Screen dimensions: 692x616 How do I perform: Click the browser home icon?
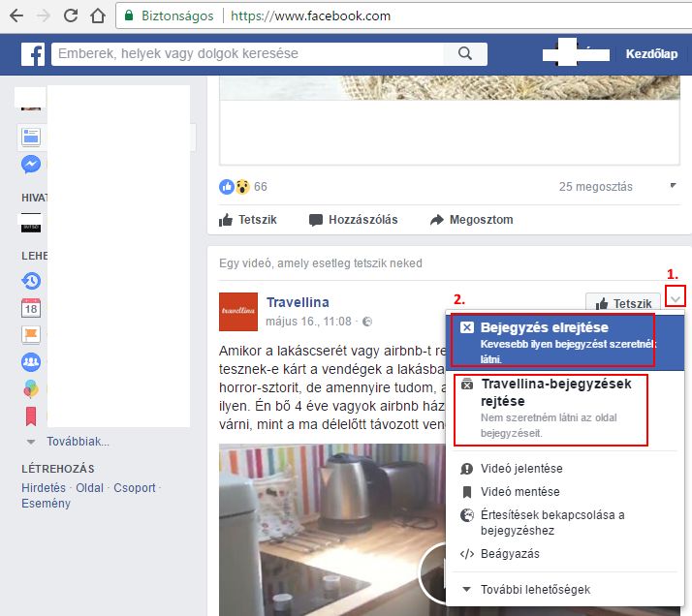click(x=98, y=15)
